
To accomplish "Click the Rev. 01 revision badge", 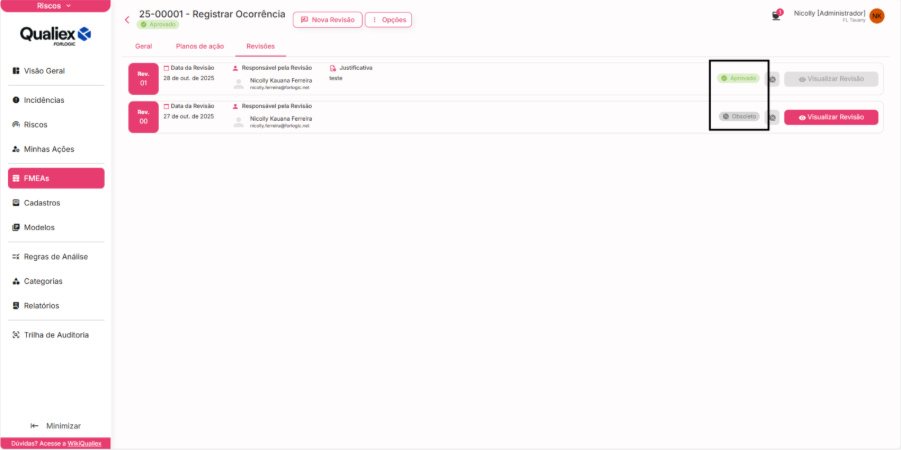I will pos(143,78).
